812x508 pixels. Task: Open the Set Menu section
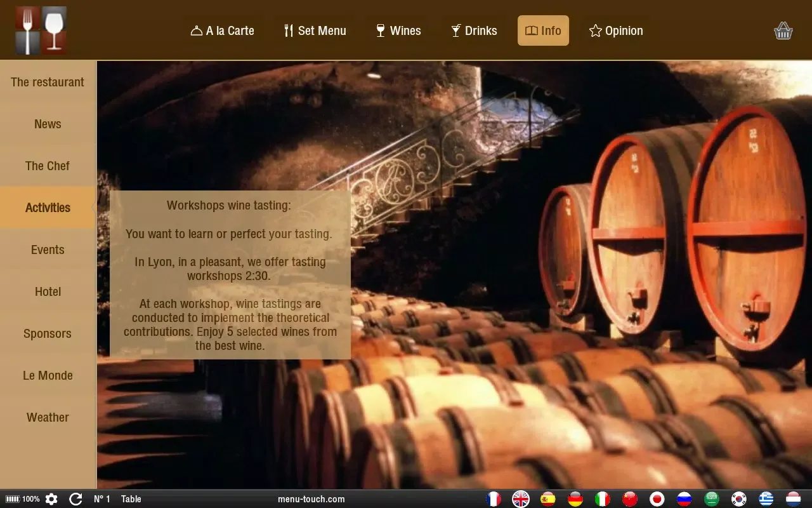(315, 30)
